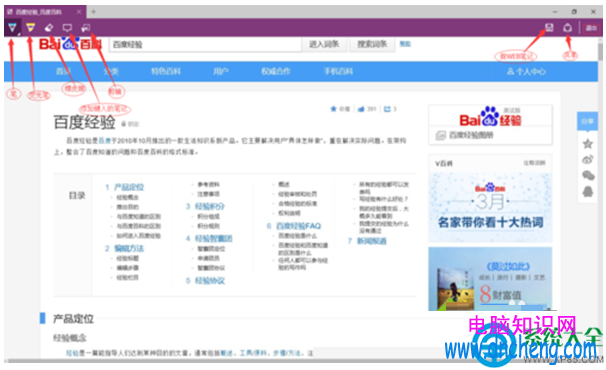Open 特色百科 in the nav bar

166,71
